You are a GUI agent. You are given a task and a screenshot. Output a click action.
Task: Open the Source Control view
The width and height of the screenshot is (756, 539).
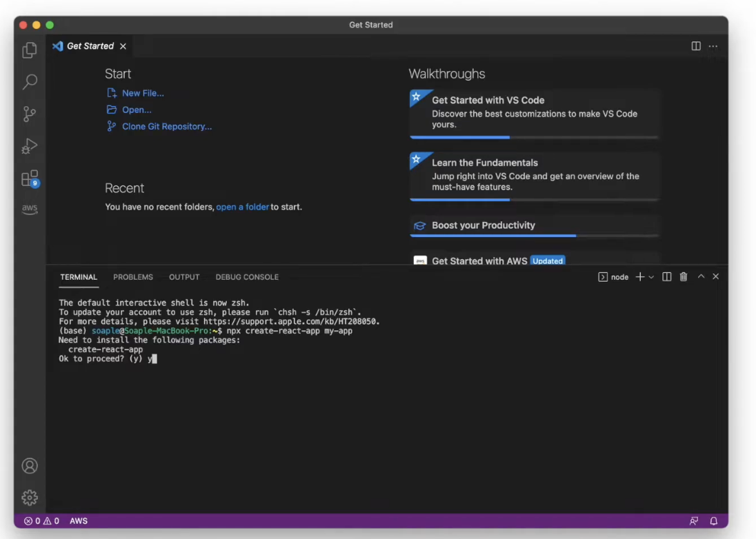(x=29, y=114)
